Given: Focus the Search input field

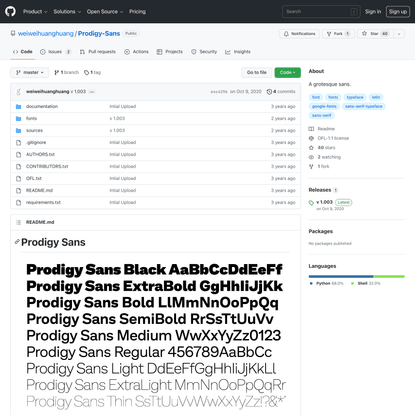Looking at the screenshot, I should pos(321,11).
